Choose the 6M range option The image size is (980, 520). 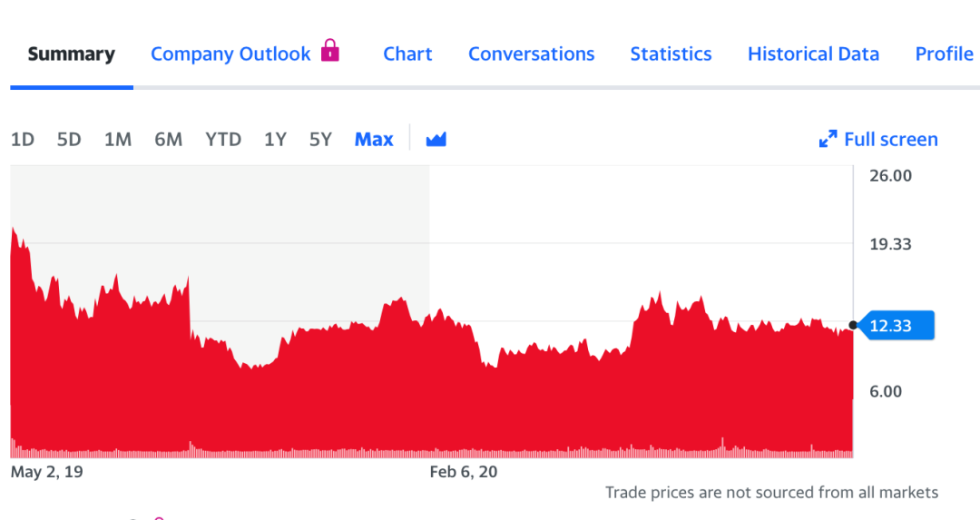click(x=168, y=139)
